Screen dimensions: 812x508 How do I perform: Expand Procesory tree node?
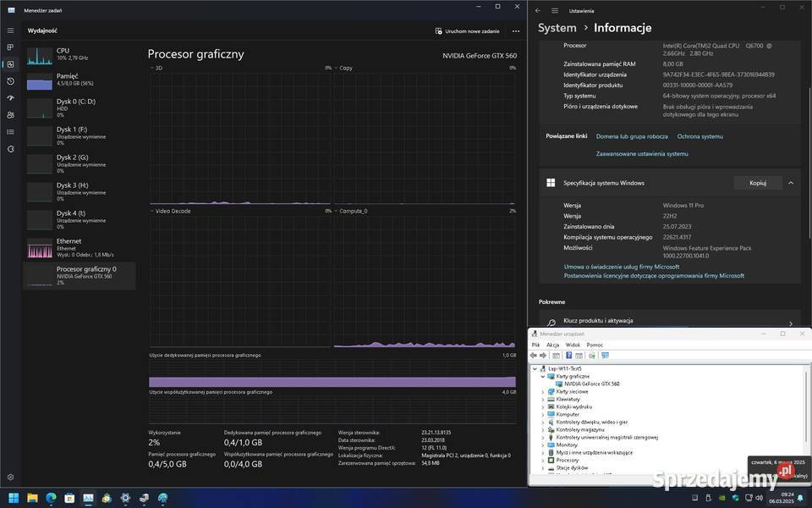click(x=543, y=461)
